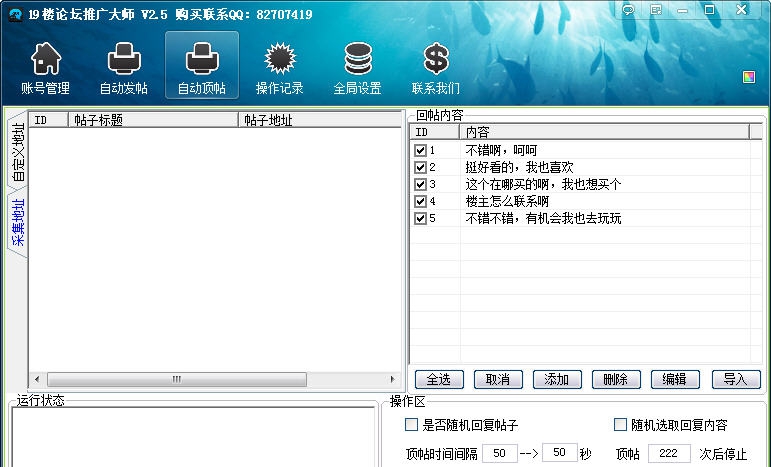Image resolution: width=771 pixels, height=467 pixels.
Task: Enable 随机选取回复内容 checkbox
Action: 621,425
